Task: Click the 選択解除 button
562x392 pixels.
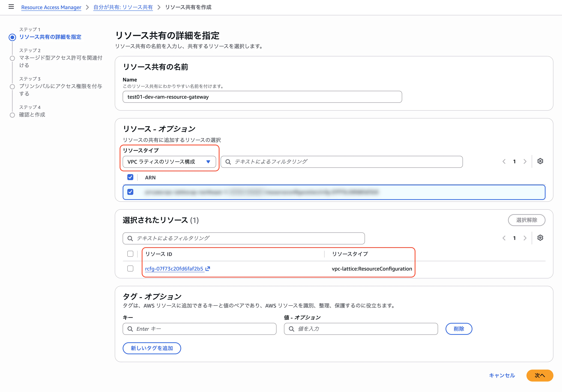Action: [526, 220]
